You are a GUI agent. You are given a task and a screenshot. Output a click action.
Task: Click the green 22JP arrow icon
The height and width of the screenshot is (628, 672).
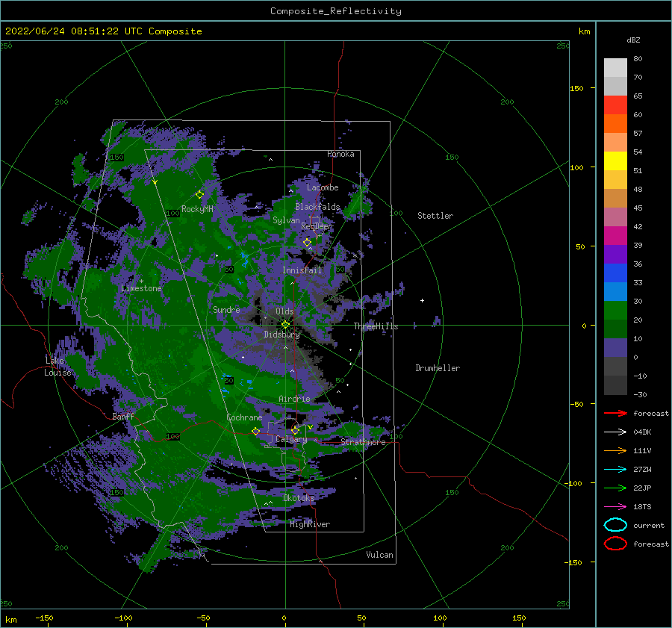click(x=615, y=488)
